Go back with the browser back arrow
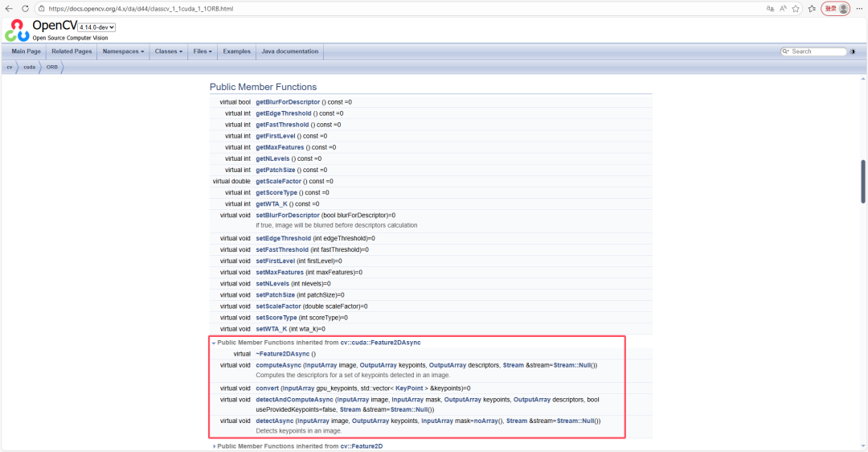 pyautogui.click(x=9, y=9)
